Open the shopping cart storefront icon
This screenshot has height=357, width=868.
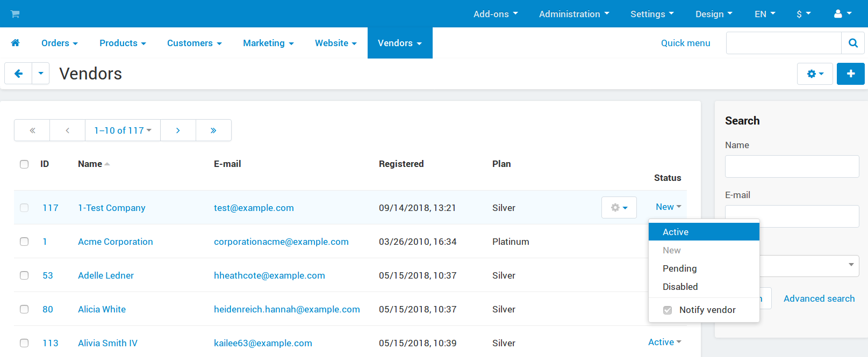tap(15, 14)
